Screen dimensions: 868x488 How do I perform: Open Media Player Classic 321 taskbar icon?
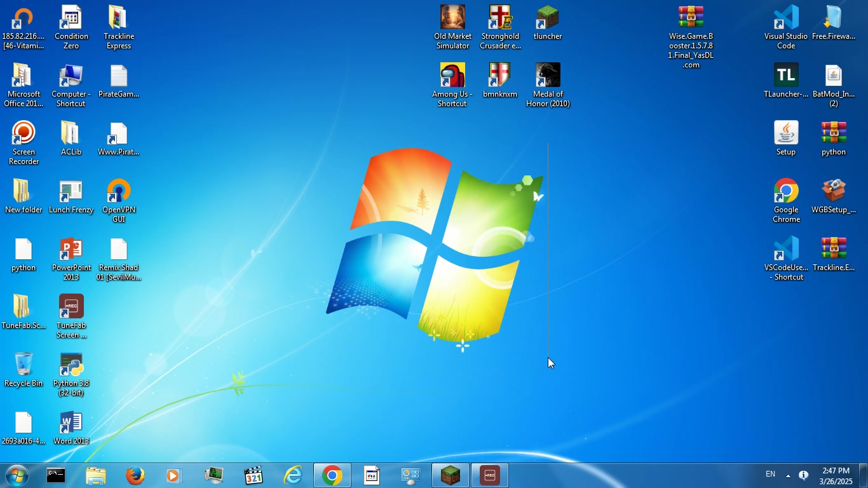(254, 476)
